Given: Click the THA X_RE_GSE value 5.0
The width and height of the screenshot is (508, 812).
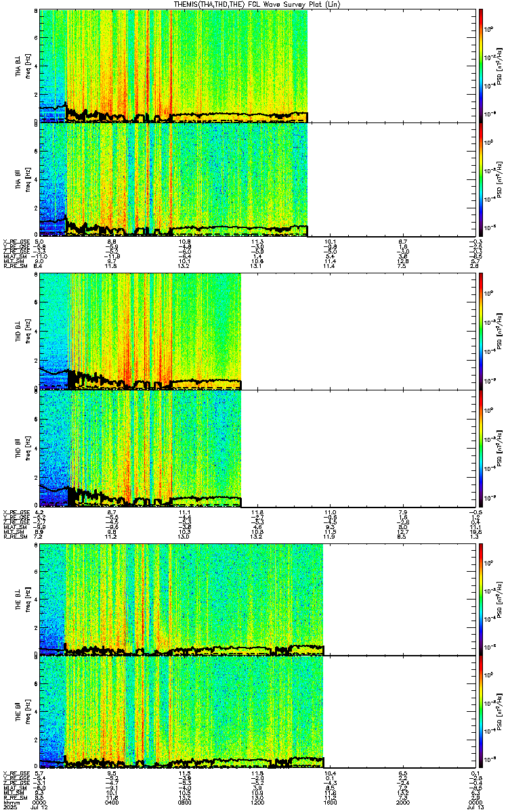Looking at the screenshot, I should pyautogui.click(x=39, y=241).
